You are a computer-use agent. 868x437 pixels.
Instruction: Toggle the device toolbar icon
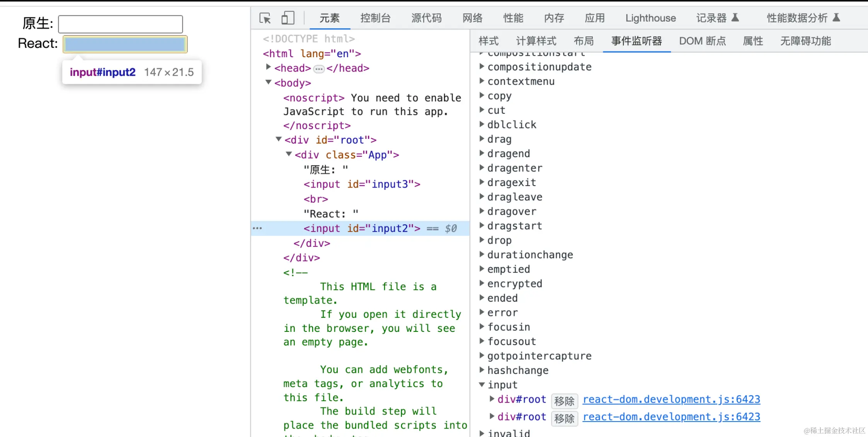[288, 18]
